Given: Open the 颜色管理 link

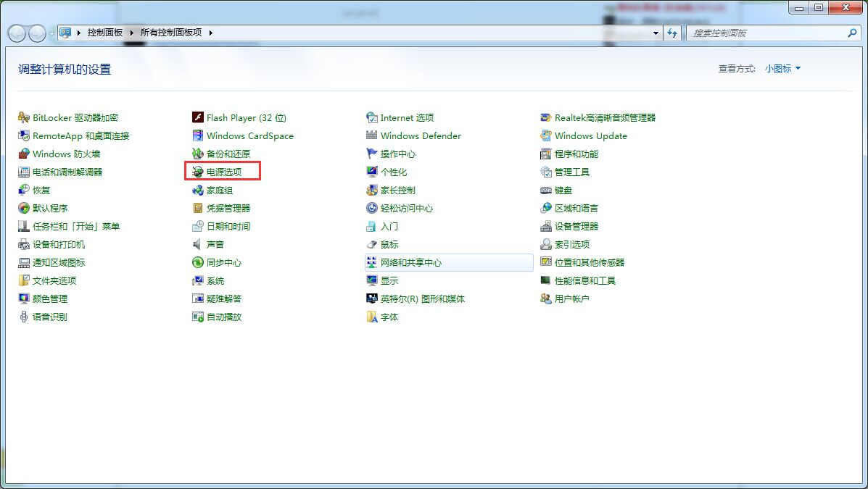Looking at the screenshot, I should (50, 298).
